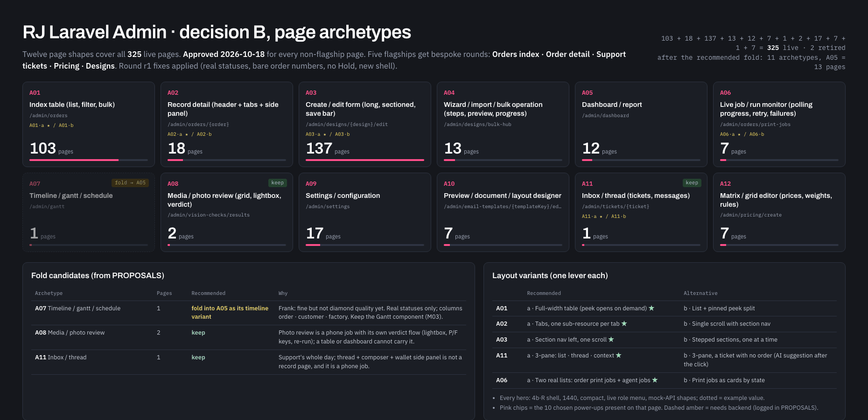Click the star after 'Tabs, one sub-resource per tab'

coord(624,323)
